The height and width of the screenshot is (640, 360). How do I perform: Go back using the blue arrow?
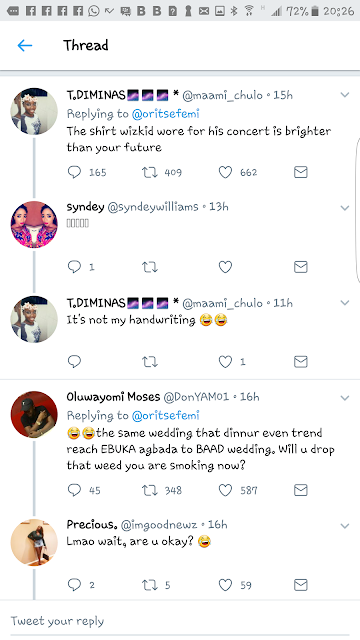point(25,45)
